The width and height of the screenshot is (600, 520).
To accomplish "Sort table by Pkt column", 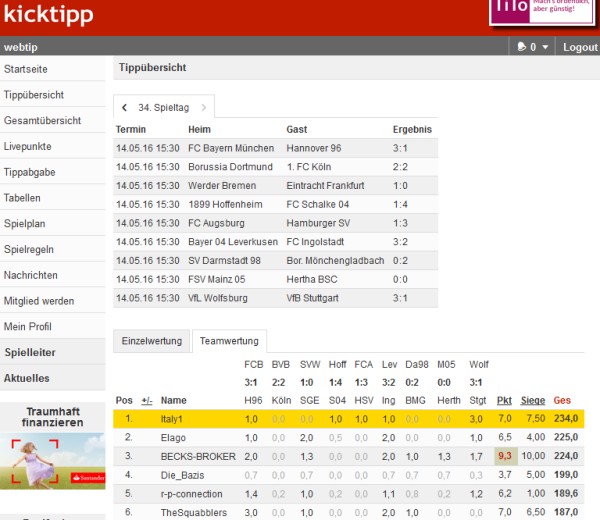I will [504, 401].
